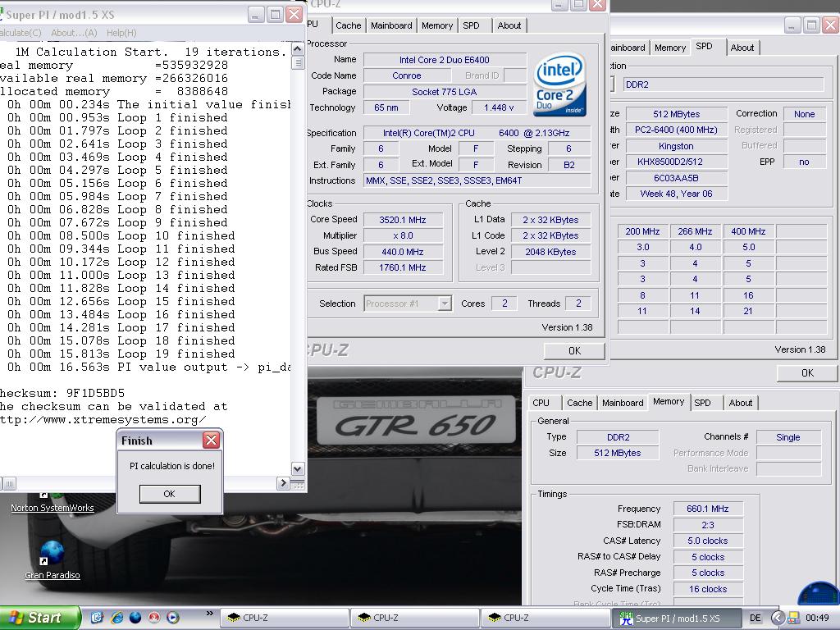The height and width of the screenshot is (630, 840).
Task: Click OK in the CPU-Z processor window
Action: pos(574,351)
